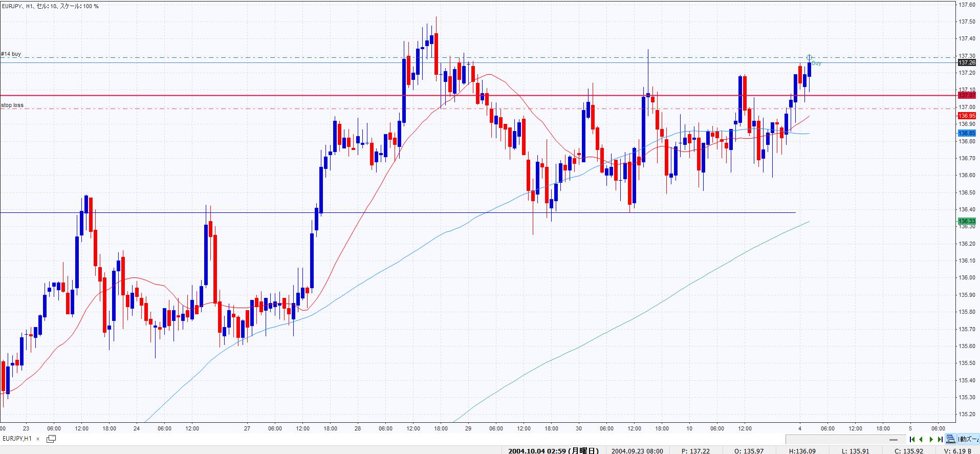Click the cascading windows icon beside zoom button
Image resolution: width=980 pixels, height=454 pixels.
[x=950, y=439]
